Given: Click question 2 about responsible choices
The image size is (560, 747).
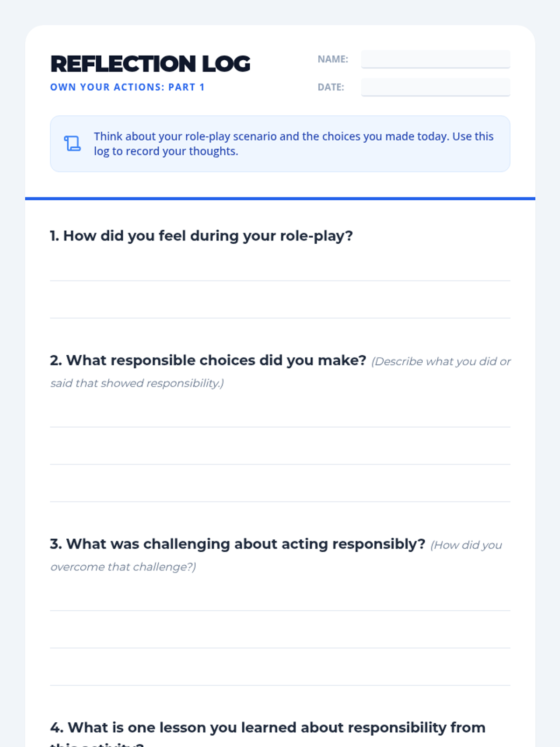Looking at the screenshot, I should click(208, 360).
